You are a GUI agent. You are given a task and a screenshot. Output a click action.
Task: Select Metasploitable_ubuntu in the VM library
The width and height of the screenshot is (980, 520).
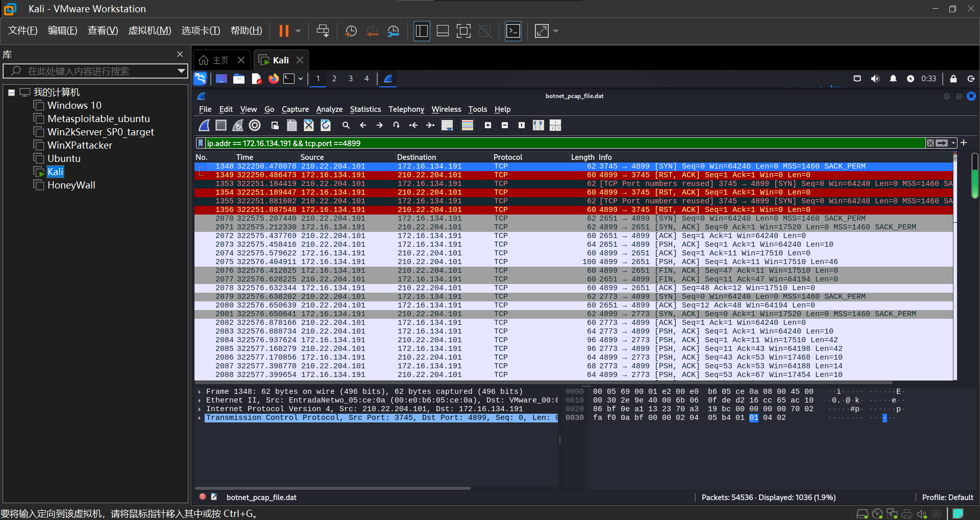[x=99, y=119]
